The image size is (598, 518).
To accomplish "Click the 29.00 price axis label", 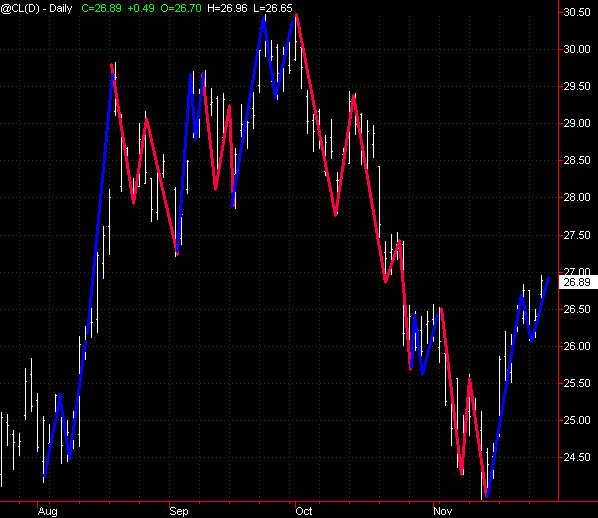I will 577,123.
